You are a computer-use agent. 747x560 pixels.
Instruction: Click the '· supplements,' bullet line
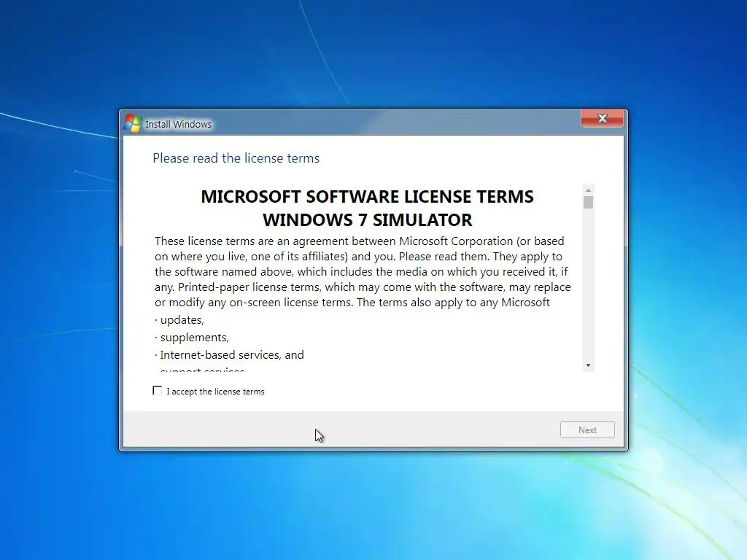pos(192,338)
